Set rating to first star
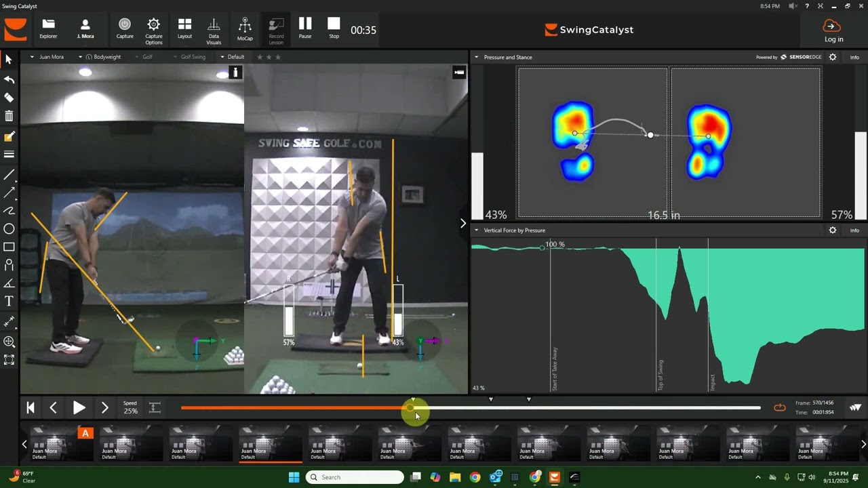The height and width of the screenshot is (488, 868). click(x=259, y=57)
